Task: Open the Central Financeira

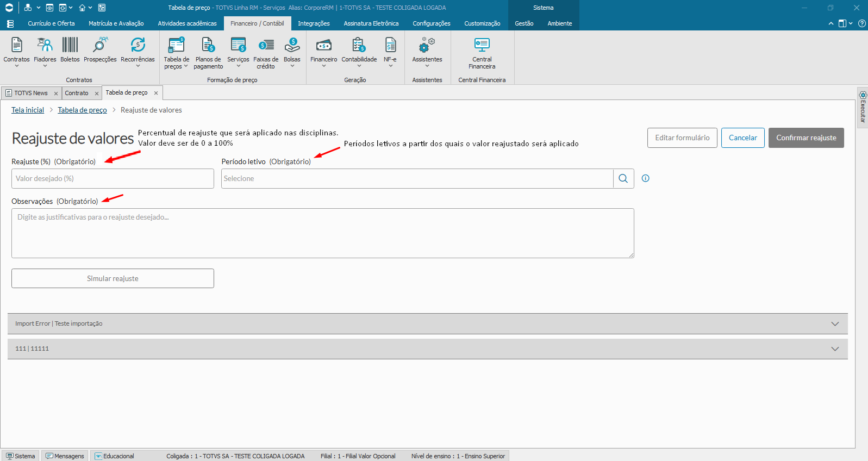Action: (x=482, y=52)
